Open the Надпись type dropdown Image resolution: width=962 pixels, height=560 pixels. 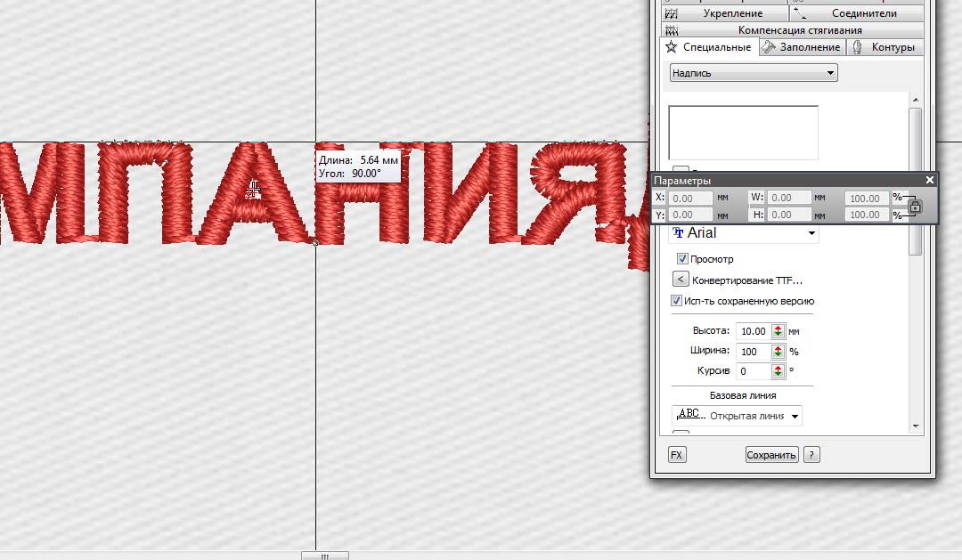754,73
